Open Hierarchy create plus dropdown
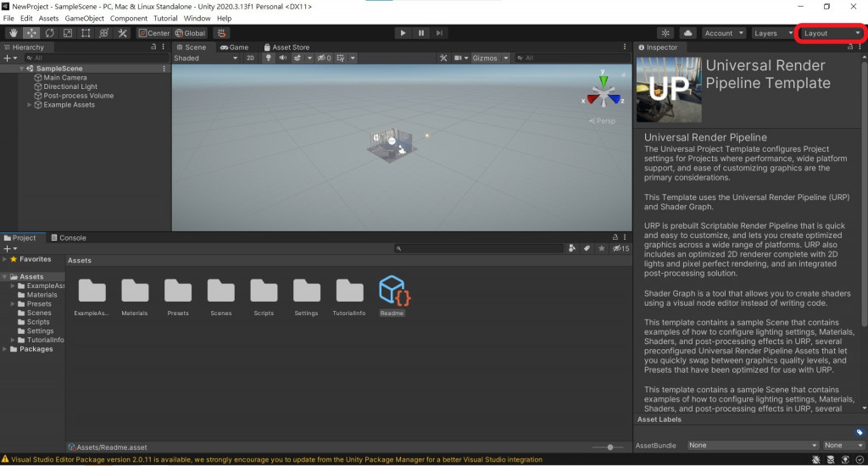868x466 pixels. [x=10, y=58]
